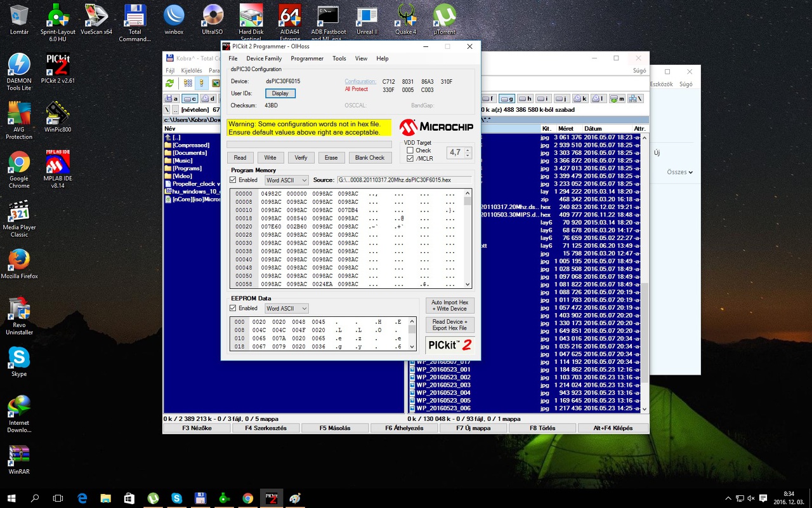Launch UltraISO from the desktop
This screenshot has height=508, width=812.
click(x=213, y=19)
